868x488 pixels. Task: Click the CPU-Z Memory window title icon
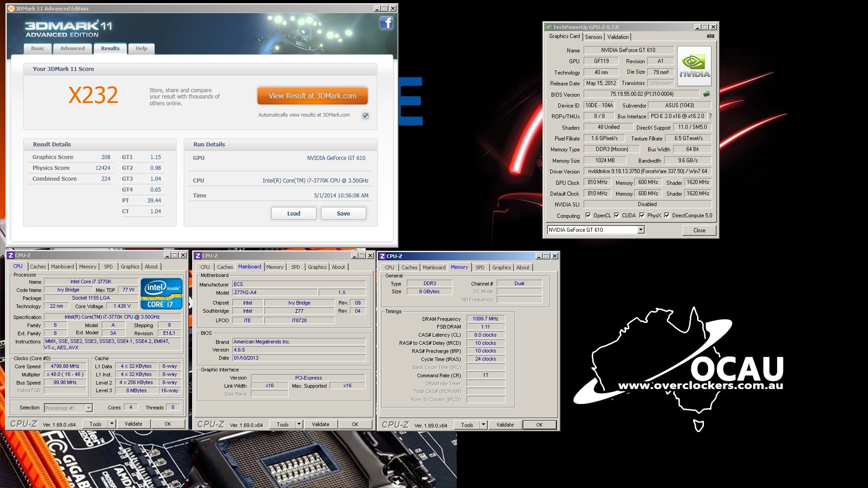[x=382, y=256]
